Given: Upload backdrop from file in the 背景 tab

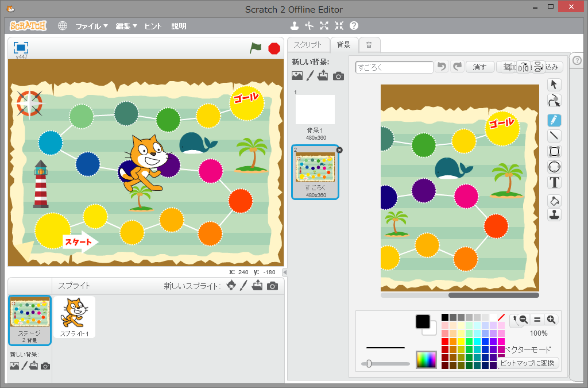Looking at the screenshot, I should (323, 76).
